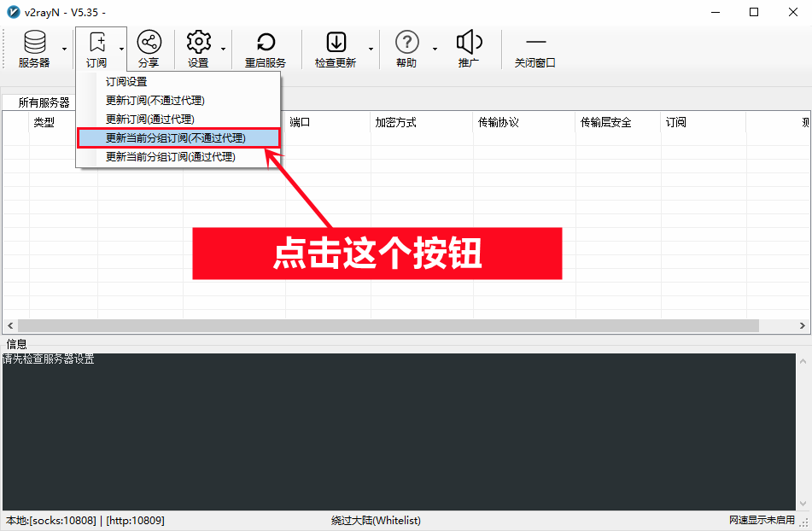Select 更新当前分组订阅(不通过代理) menu item
Screen dimensions: 812x531
(x=175, y=137)
